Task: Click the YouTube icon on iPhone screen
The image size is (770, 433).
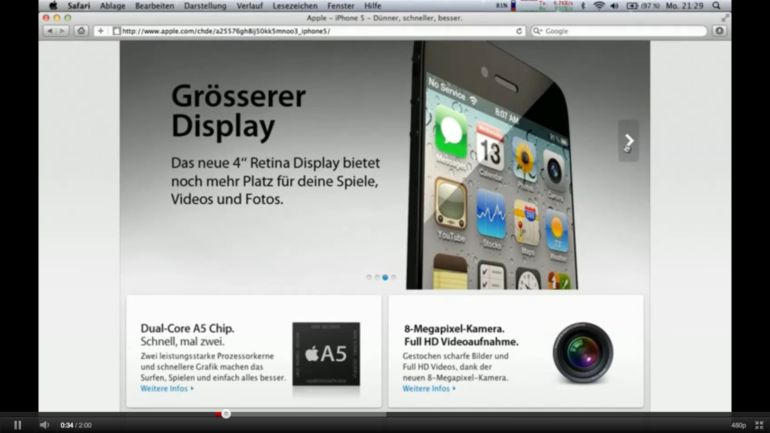Action: (450, 205)
